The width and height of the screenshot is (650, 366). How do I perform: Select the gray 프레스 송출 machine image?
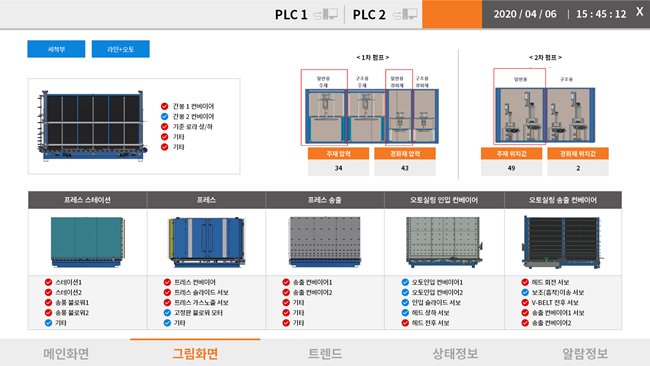325,241
